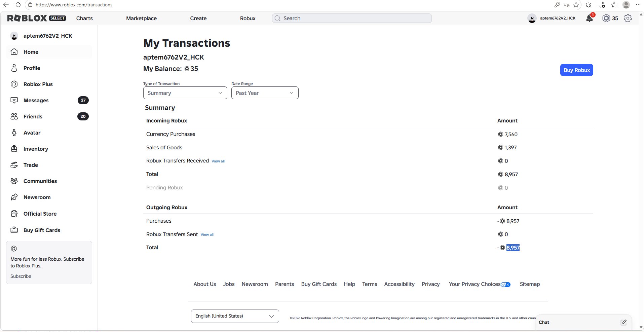Click the Messages count badge 27
This screenshot has width=644, height=332.
tap(83, 100)
